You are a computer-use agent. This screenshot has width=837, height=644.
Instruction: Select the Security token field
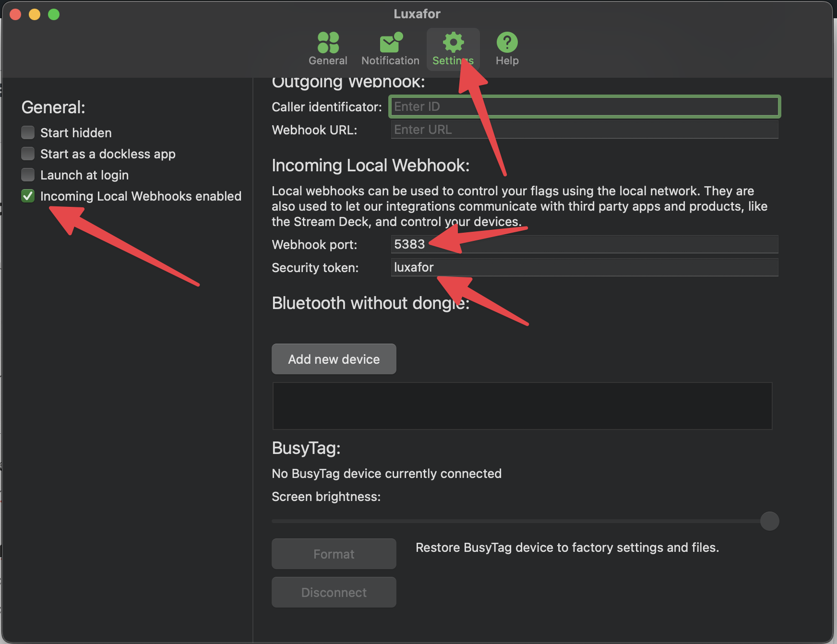point(584,267)
